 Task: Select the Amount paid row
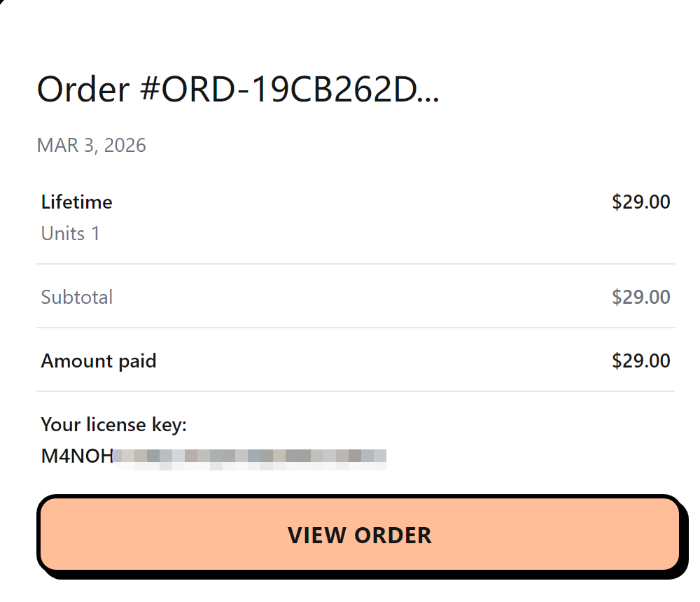(98, 360)
